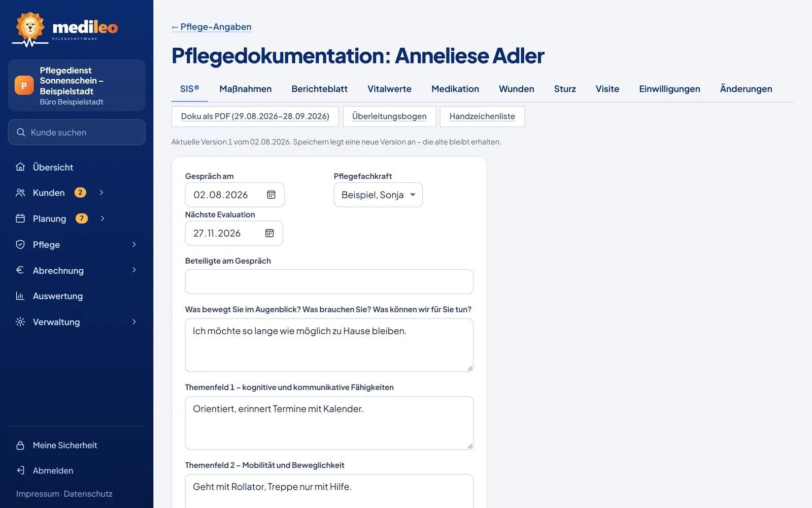
Task: Click the Auswertung bar chart icon
Action: click(x=20, y=296)
